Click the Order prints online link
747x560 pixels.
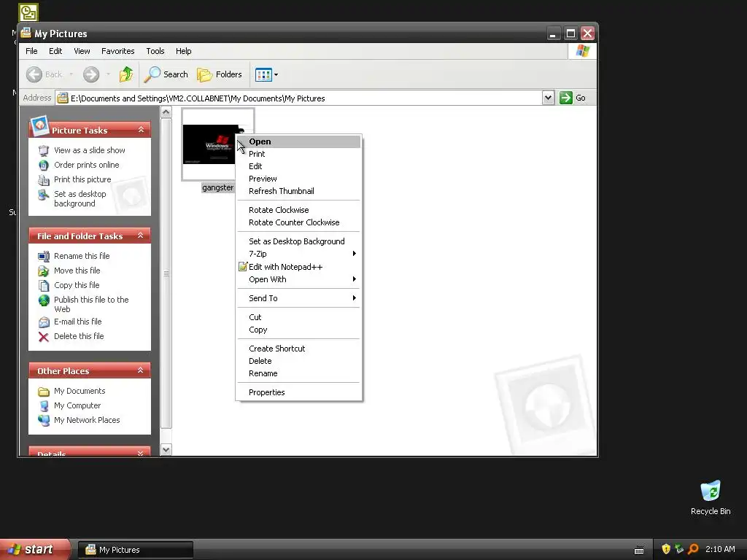click(x=87, y=165)
